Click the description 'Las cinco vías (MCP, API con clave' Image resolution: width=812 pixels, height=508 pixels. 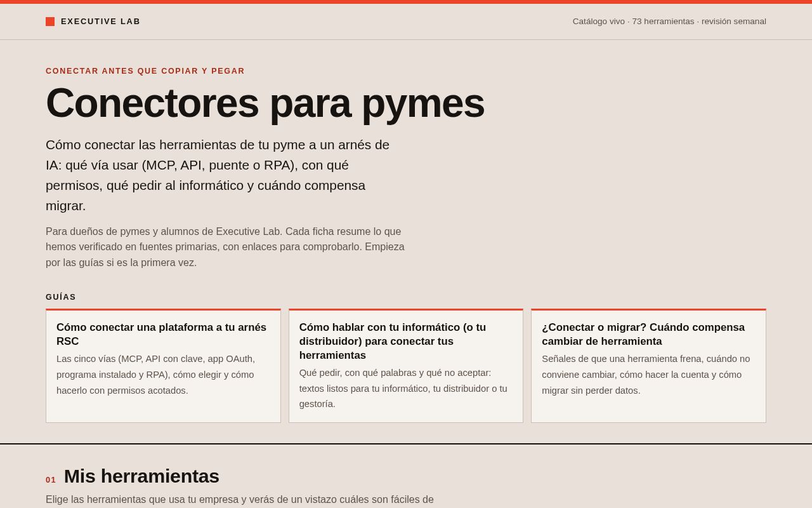(155, 375)
